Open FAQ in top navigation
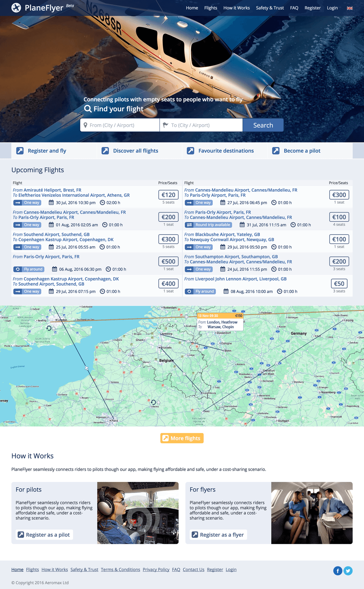 tap(294, 8)
